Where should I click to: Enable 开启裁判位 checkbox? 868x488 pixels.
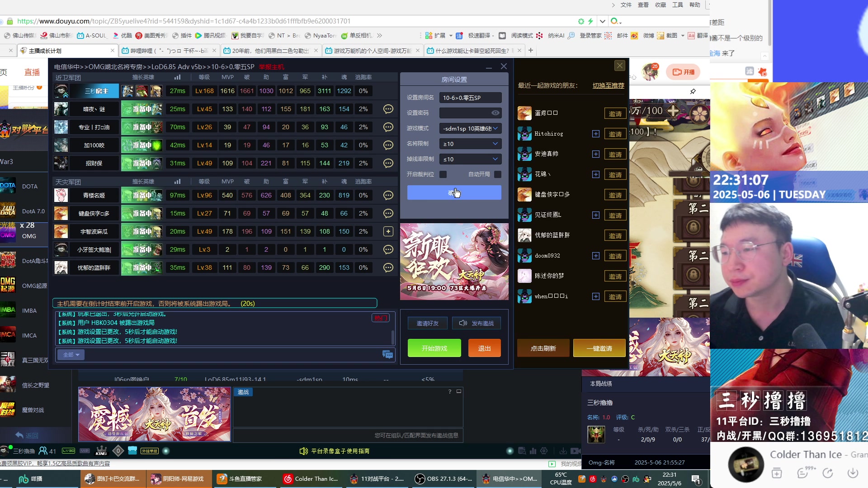(443, 174)
